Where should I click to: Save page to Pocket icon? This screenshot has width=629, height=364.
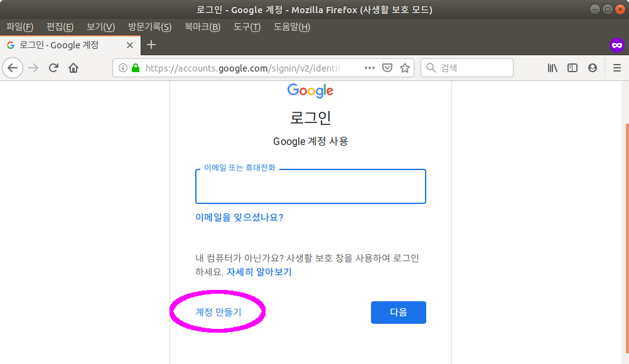[x=387, y=68]
